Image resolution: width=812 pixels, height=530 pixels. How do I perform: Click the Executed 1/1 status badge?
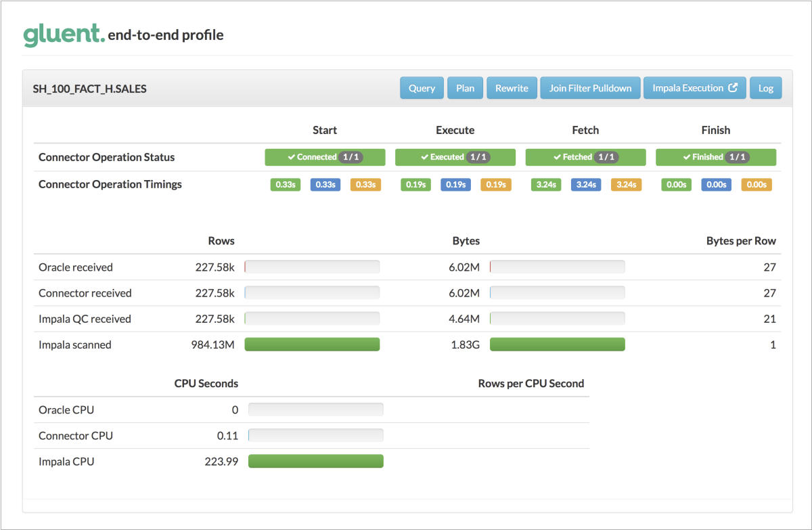(x=455, y=157)
